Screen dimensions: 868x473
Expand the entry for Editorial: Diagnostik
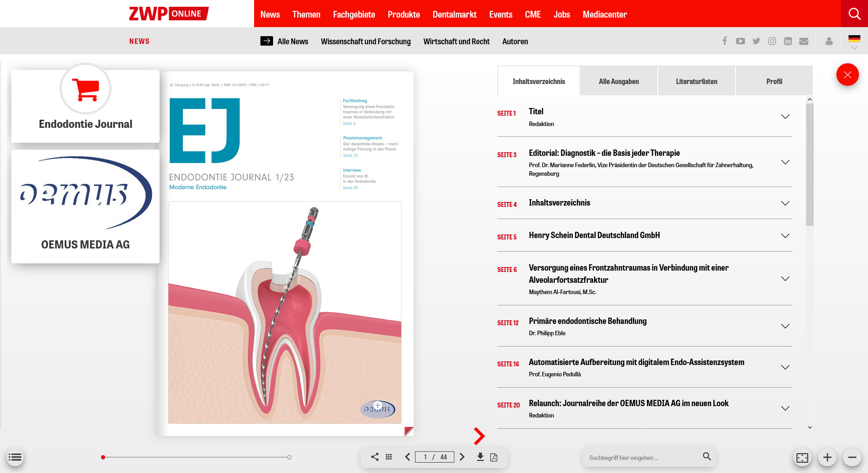[785, 162]
